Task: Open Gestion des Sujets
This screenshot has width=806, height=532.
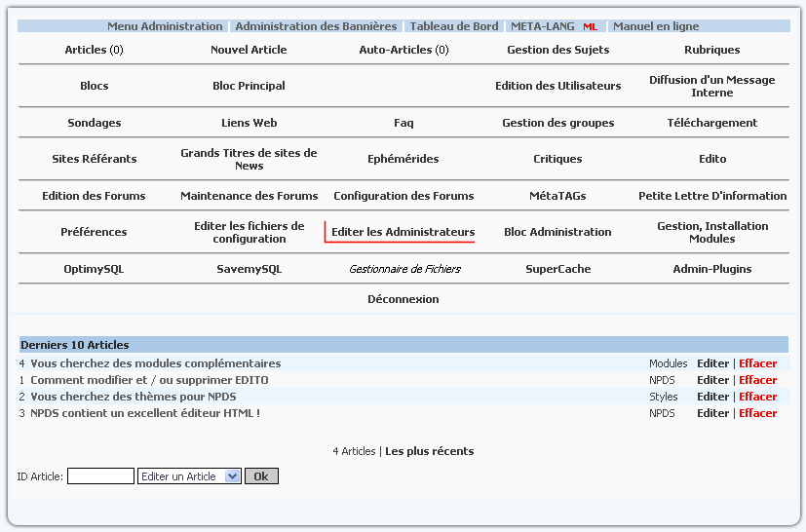Action: pyautogui.click(x=557, y=50)
